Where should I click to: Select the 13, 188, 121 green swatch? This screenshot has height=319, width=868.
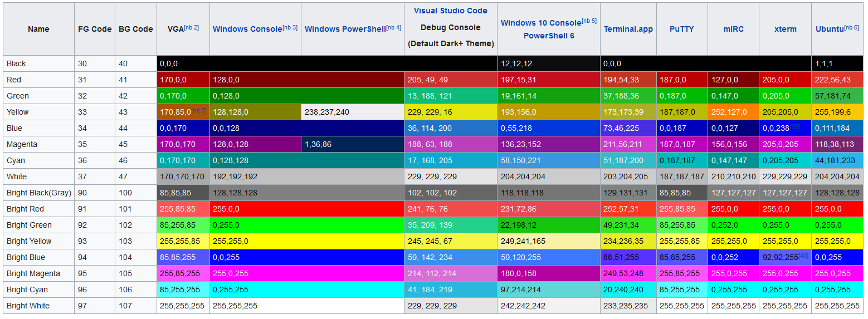click(x=451, y=96)
